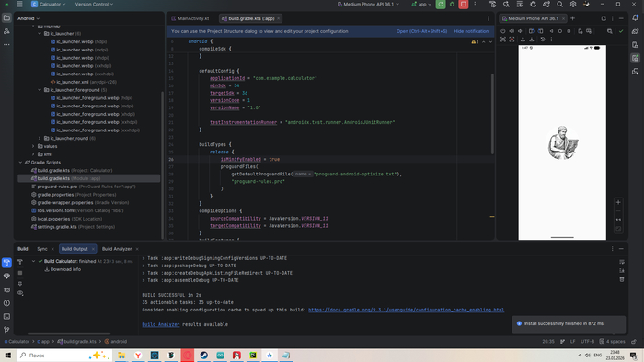Open Git version control tool window icon
This screenshot has width=644, height=362.
click(6, 330)
